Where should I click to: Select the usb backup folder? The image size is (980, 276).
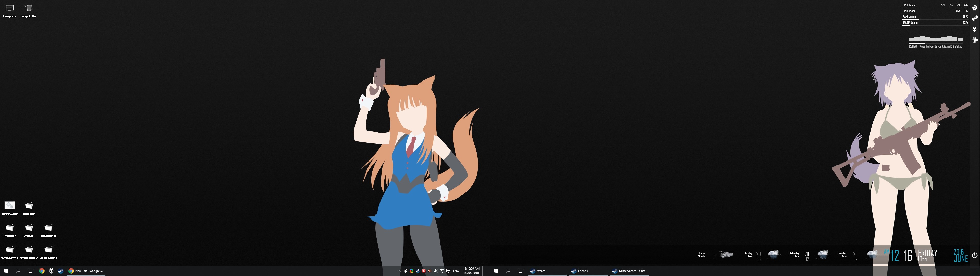pyautogui.click(x=48, y=230)
